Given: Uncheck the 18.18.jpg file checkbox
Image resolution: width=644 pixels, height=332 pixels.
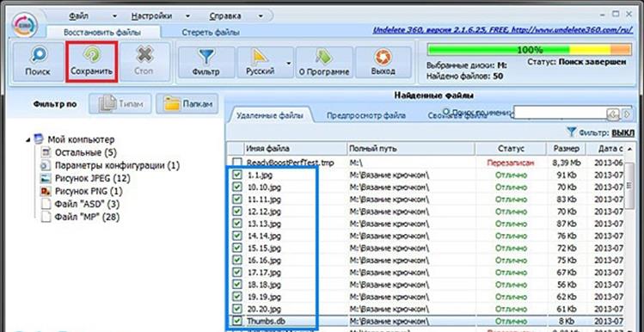Looking at the screenshot, I should (237, 285).
